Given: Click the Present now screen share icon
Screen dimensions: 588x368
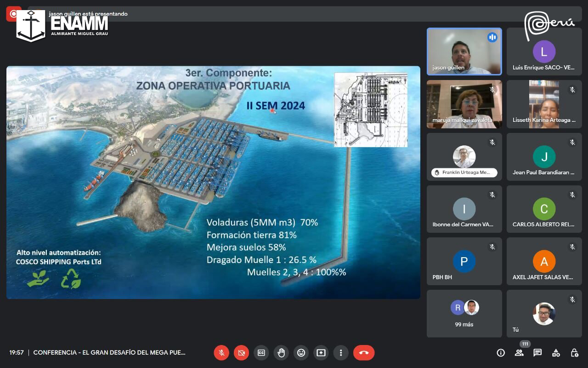Looking at the screenshot, I should click(x=321, y=353).
